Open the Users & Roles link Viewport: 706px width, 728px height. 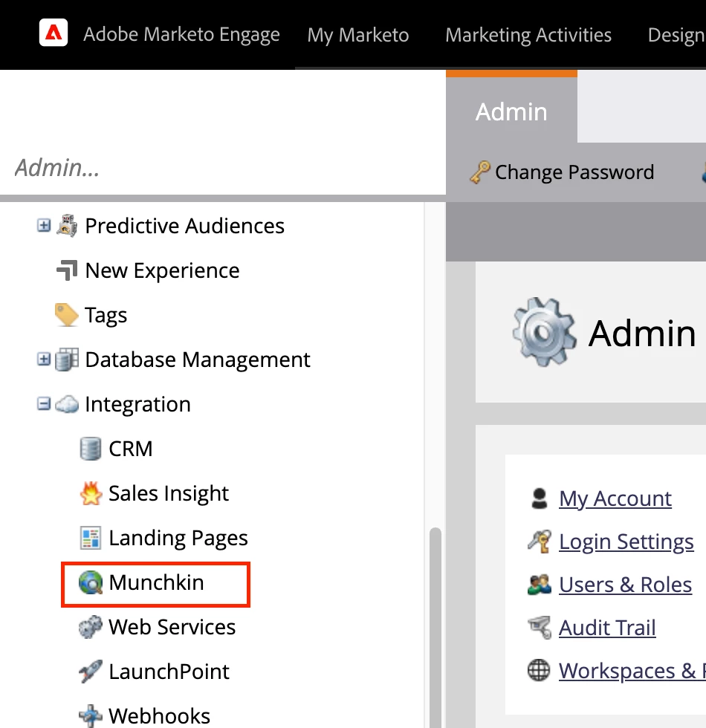625,585
